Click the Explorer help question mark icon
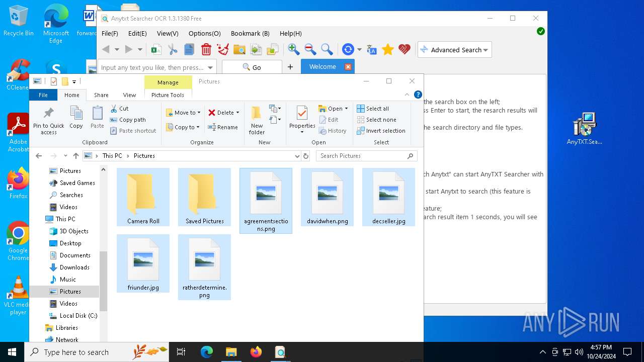Viewport: 644px width, 362px height. (418, 95)
